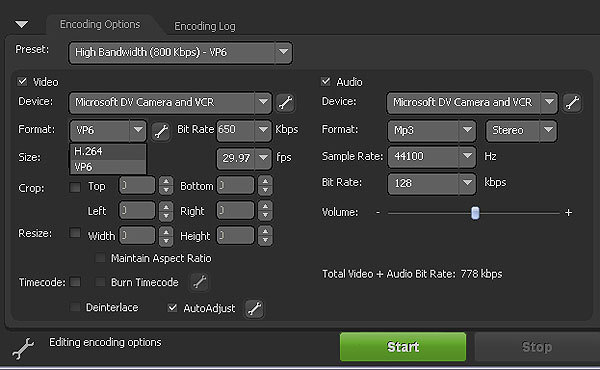Screen dimensions: 600x370
Task: Click the Volume slider handle
Action: click(475, 213)
